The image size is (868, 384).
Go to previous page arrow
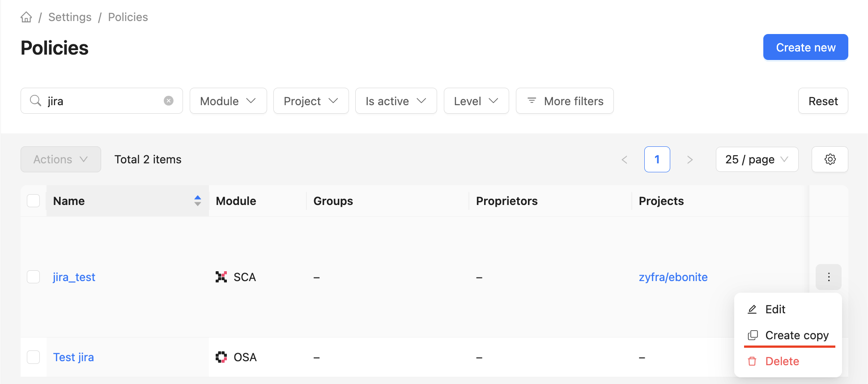coord(625,159)
